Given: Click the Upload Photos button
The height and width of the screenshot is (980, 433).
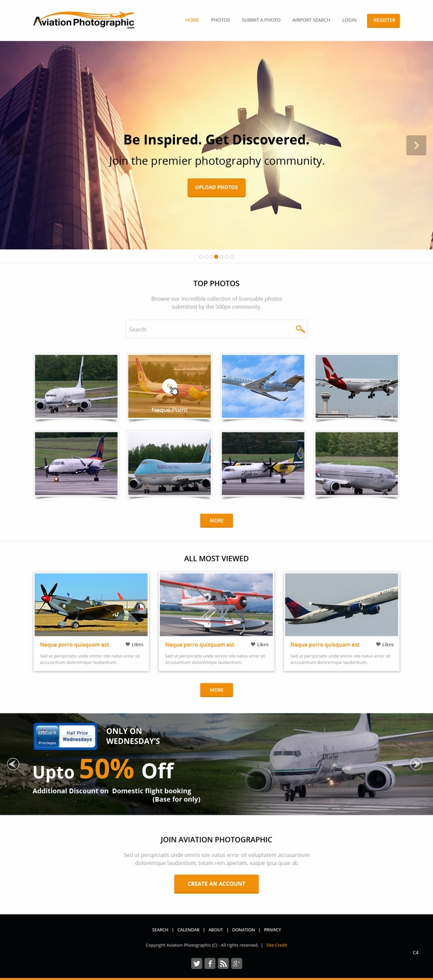Looking at the screenshot, I should (216, 188).
